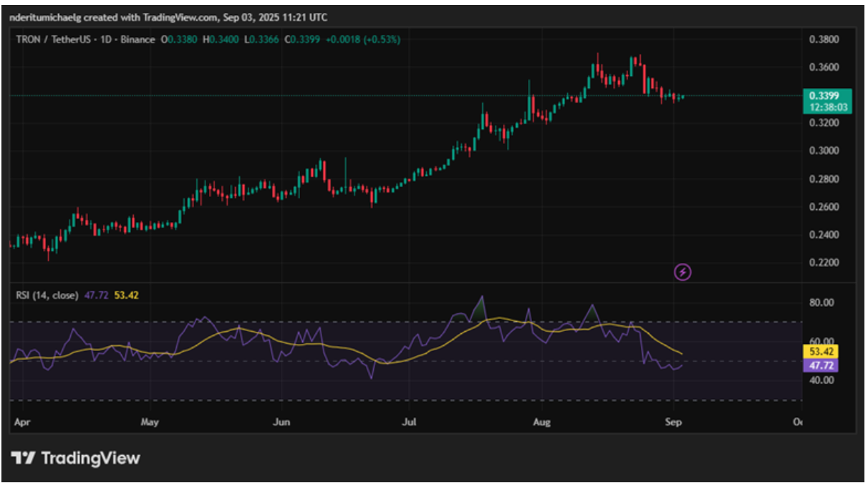Click the 80.00 level on the RSI axis

tap(822, 302)
